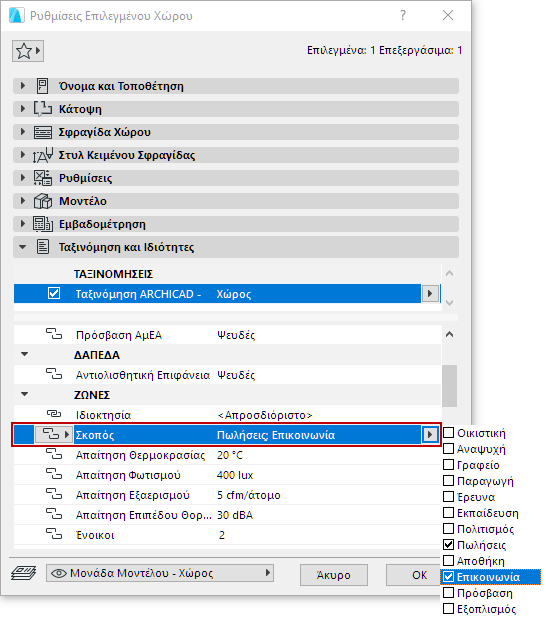The width and height of the screenshot is (546, 618).
Task: Click the Άκυρο cancel button
Action: pyautogui.click(x=334, y=575)
